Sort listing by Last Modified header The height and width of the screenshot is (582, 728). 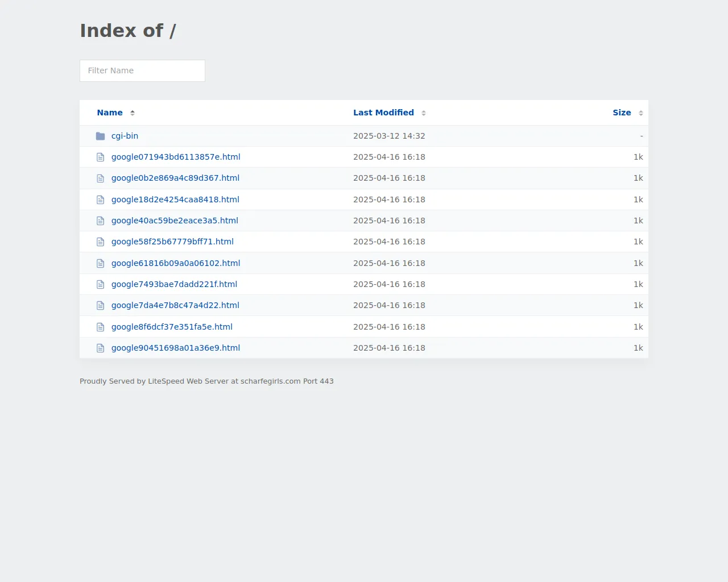[383, 113]
